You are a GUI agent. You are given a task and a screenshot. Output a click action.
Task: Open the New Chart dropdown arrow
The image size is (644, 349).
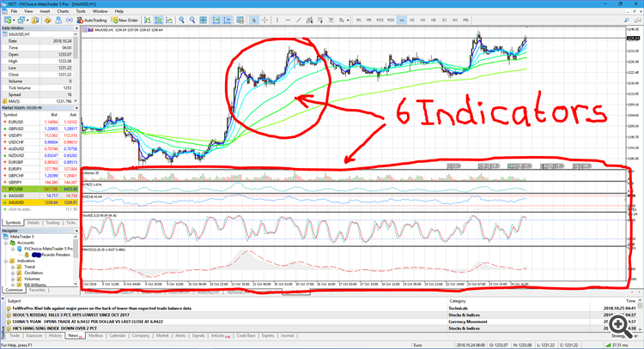click(x=14, y=20)
